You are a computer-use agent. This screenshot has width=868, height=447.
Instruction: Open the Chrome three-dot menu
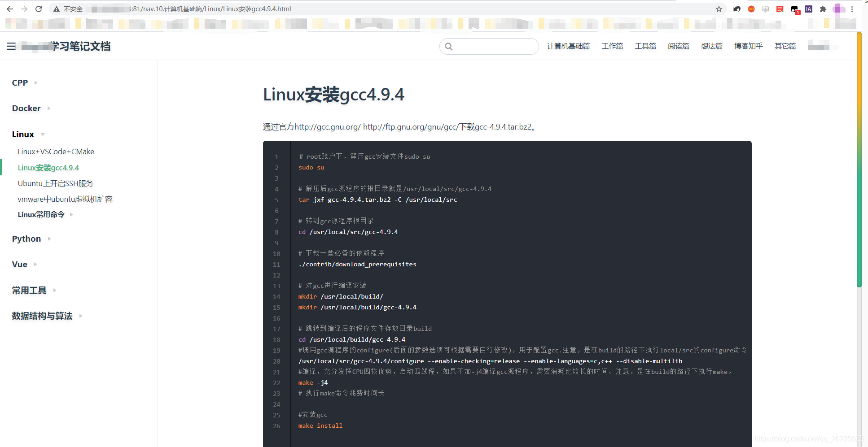(852, 9)
